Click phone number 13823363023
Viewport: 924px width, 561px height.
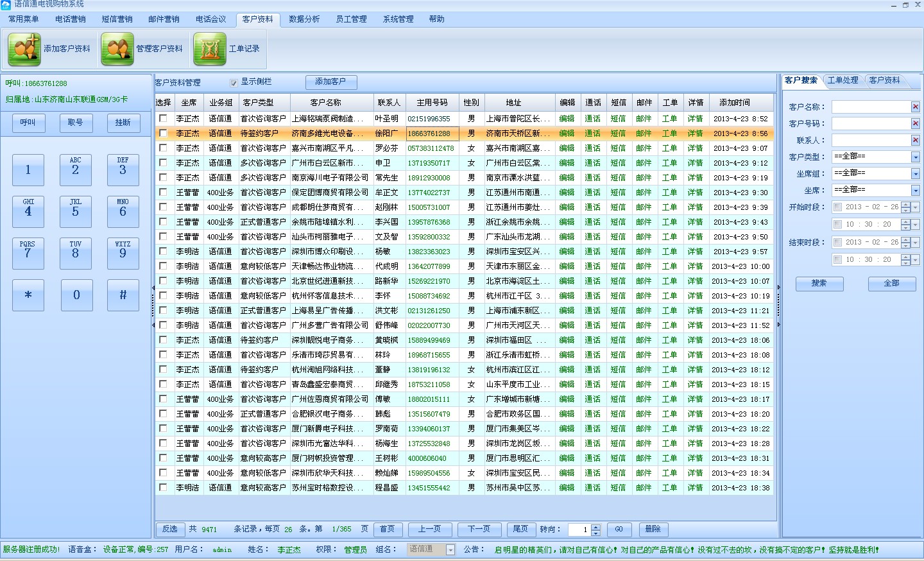click(x=429, y=252)
